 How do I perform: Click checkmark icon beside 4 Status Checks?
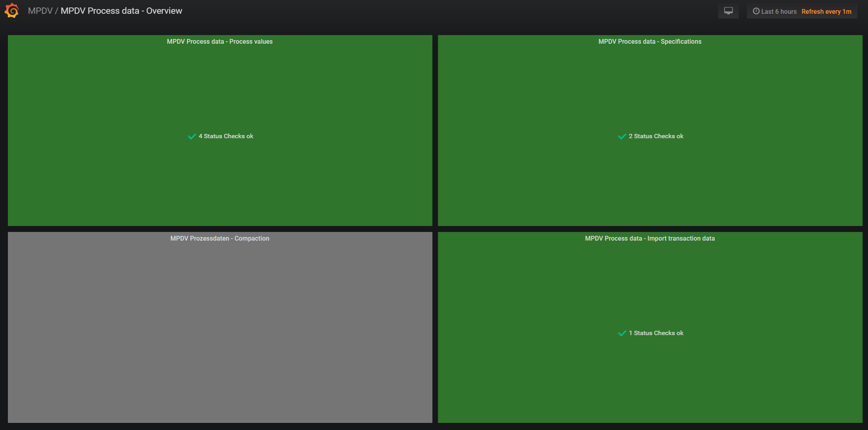coord(192,136)
